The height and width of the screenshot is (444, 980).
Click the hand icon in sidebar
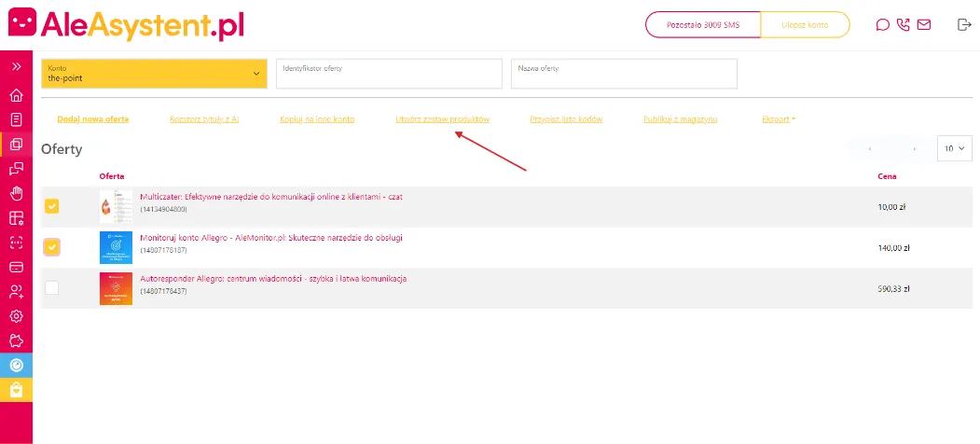click(16, 193)
